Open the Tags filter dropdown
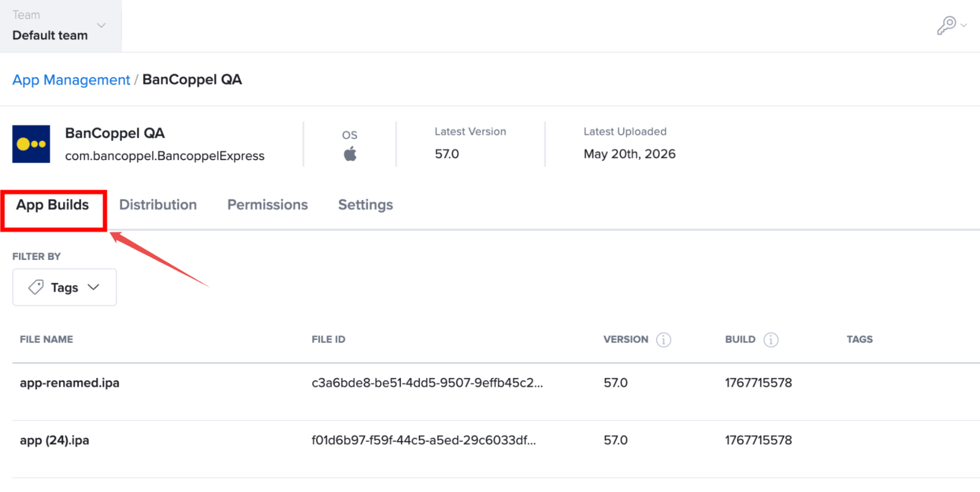The width and height of the screenshot is (980, 492). click(64, 287)
